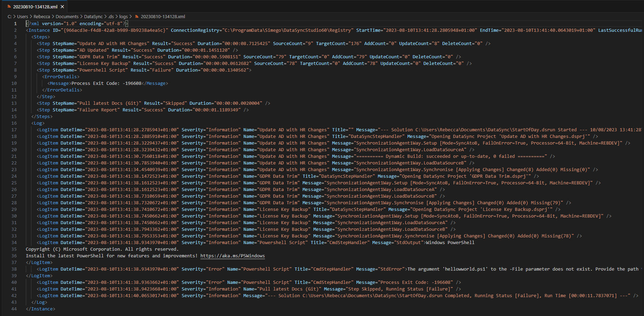This screenshot has width=644, height=316.
Task: Click "Changed(0) Added(0) Missing(78)" on line 33
Action: pyautogui.click(x=530, y=236)
